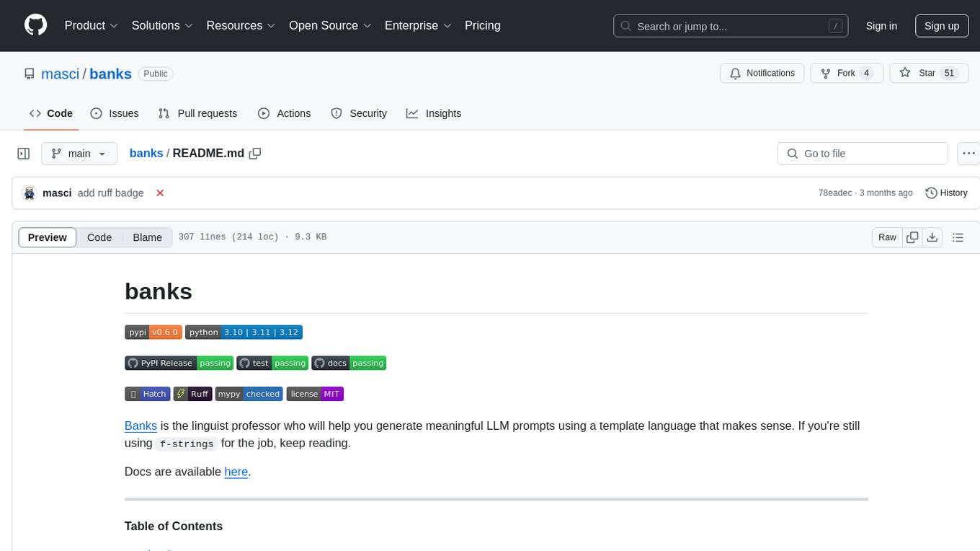Click the 307 lines file info text

click(x=252, y=237)
